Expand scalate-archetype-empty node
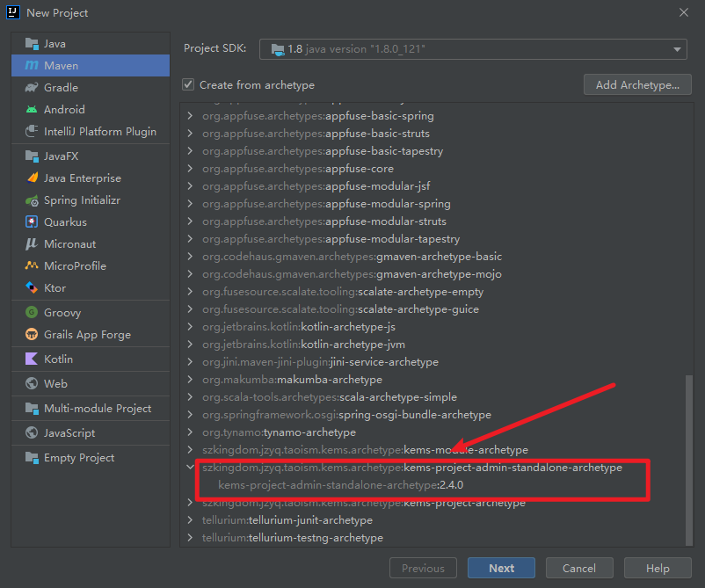The height and width of the screenshot is (588, 705). pyautogui.click(x=190, y=291)
